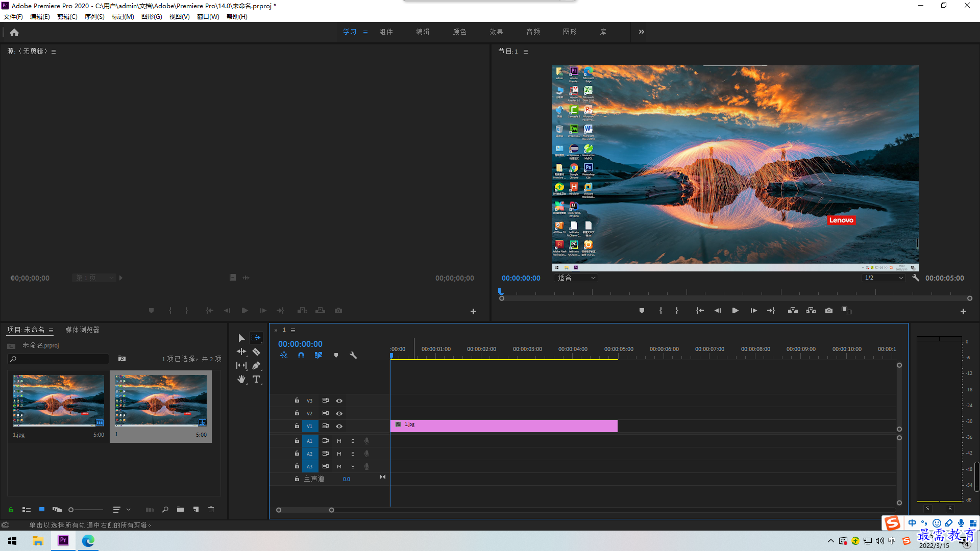Adjust Project panel thumbnail zoom slider
The image size is (980, 551).
[86, 510]
